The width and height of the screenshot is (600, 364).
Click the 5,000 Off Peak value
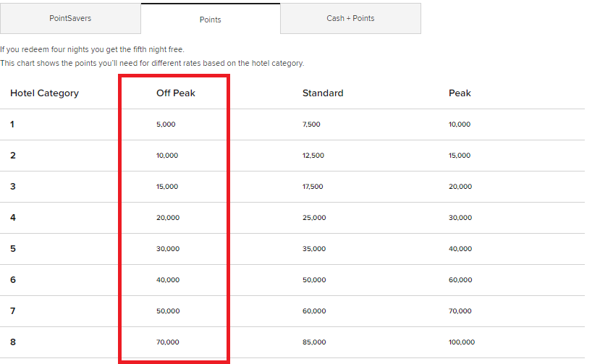point(166,124)
